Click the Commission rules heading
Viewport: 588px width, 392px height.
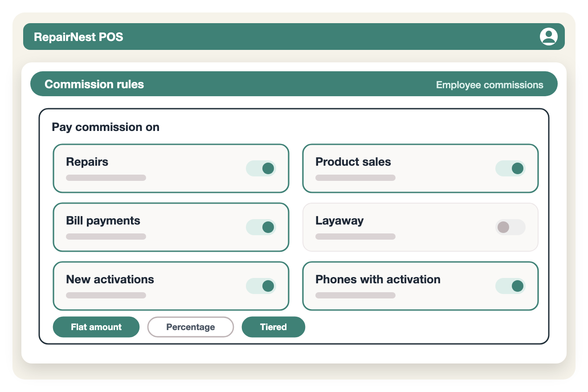click(x=94, y=84)
